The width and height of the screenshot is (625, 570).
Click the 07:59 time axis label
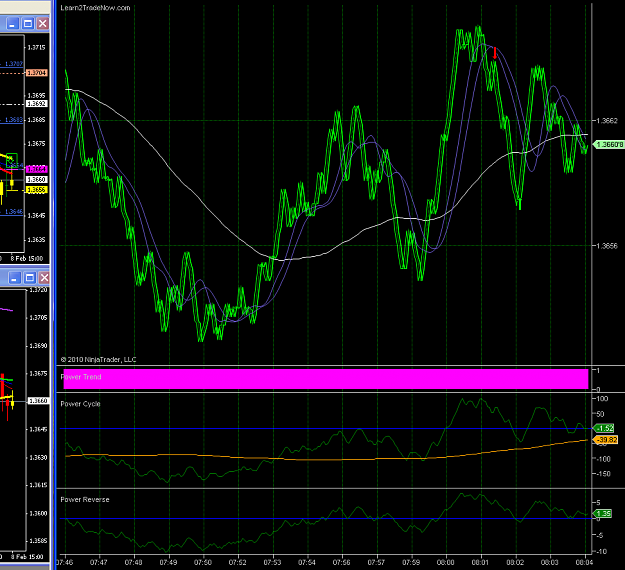(x=411, y=562)
